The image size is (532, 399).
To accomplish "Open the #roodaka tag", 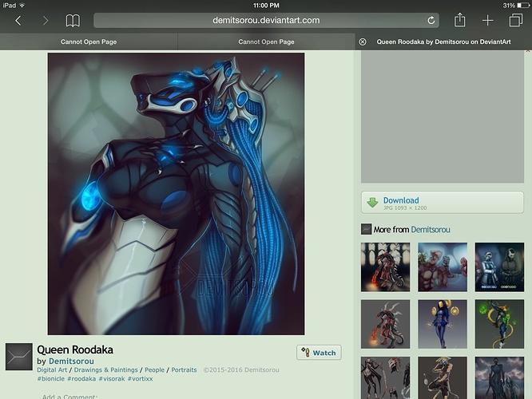I will pyautogui.click(x=81, y=379).
